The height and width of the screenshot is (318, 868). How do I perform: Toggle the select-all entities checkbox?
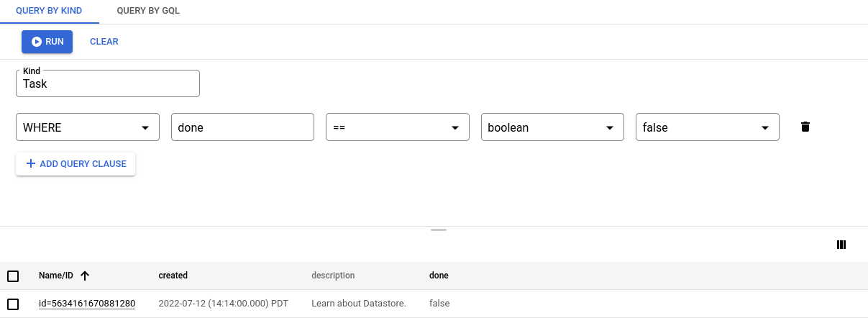(13, 276)
